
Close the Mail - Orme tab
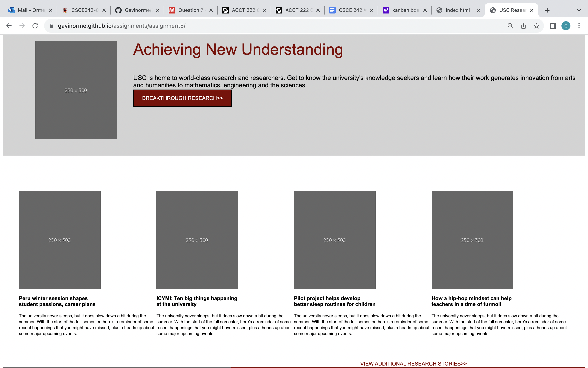[x=51, y=10]
